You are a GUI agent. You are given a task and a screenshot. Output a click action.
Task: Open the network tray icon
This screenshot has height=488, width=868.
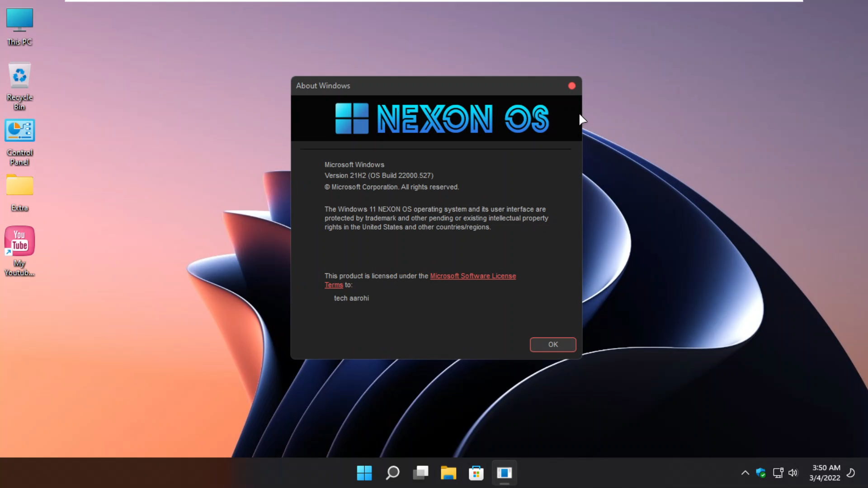pyautogui.click(x=778, y=473)
